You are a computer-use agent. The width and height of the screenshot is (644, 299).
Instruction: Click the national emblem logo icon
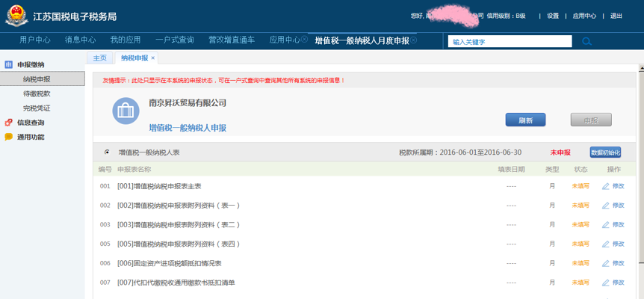click(17, 16)
